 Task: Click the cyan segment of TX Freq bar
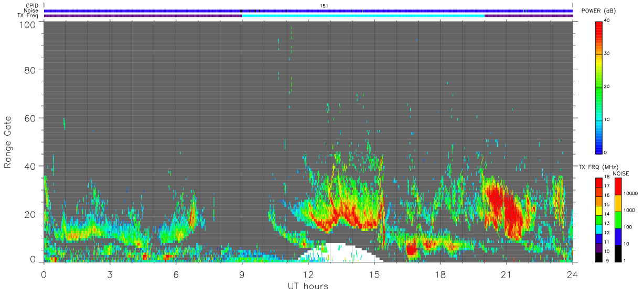click(x=363, y=15)
